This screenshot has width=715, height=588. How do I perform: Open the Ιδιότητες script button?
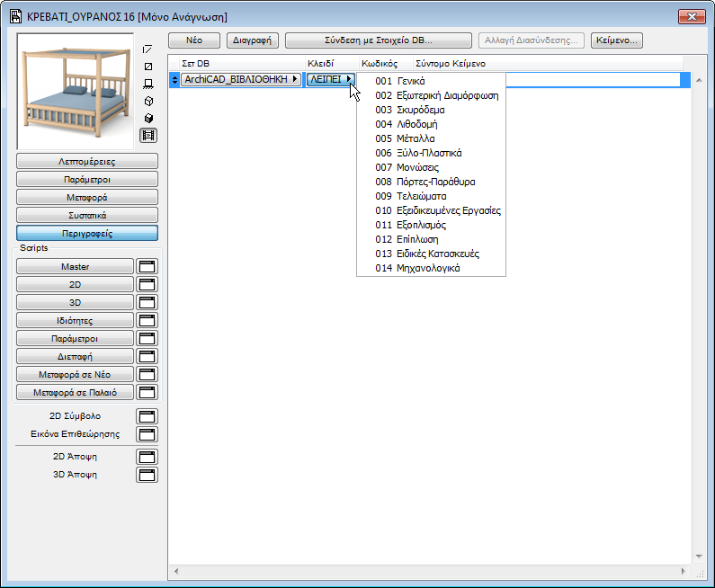click(76, 320)
